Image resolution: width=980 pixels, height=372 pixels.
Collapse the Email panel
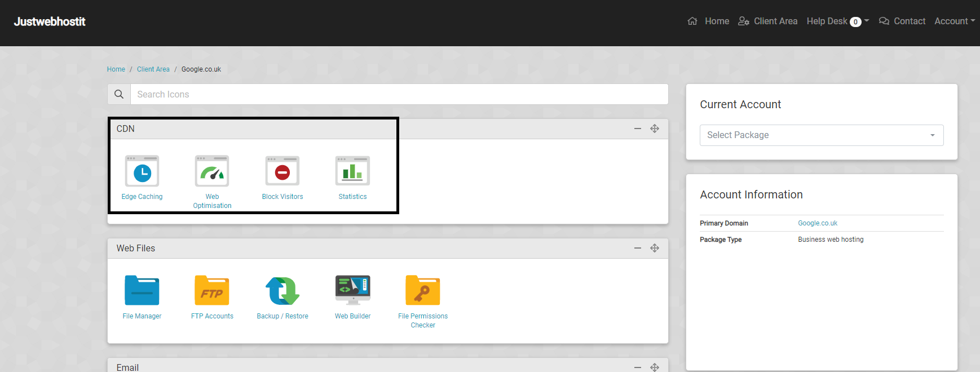click(x=638, y=367)
